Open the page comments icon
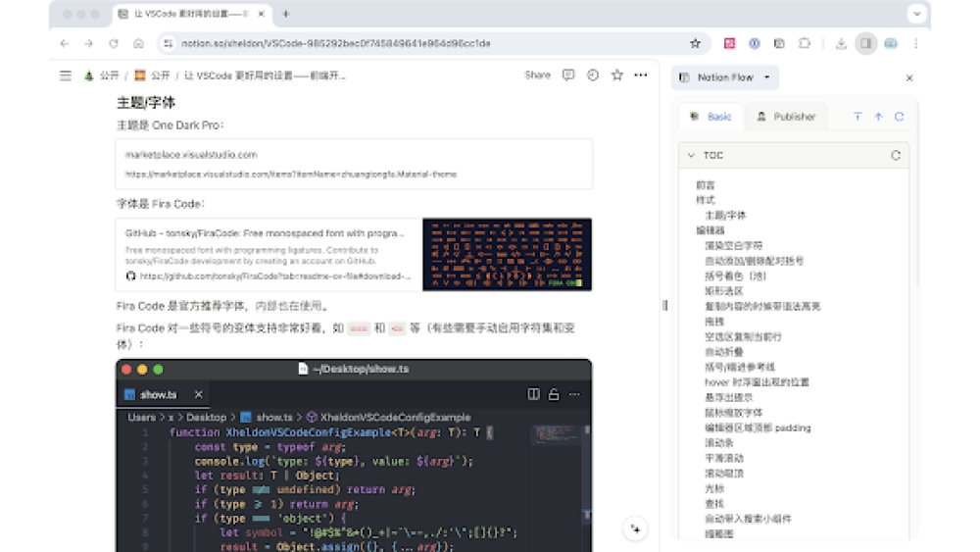This screenshot has height=552, width=980. pyautogui.click(x=568, y=75)
